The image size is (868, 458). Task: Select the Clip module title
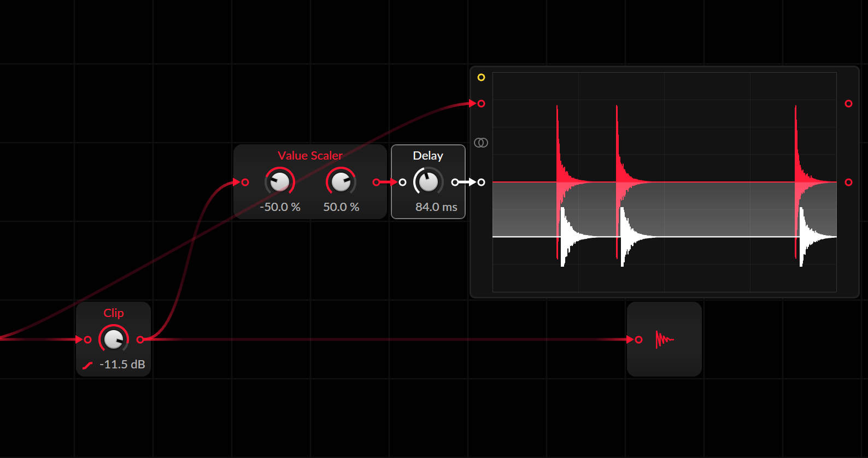click(x=114, y=313)
